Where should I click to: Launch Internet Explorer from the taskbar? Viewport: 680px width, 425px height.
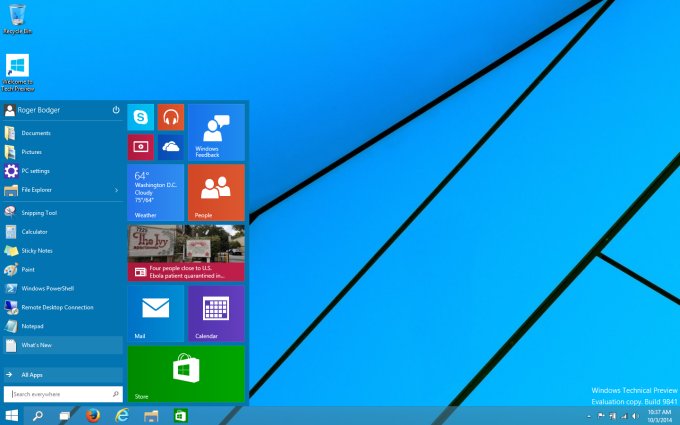tap(122, 415)
